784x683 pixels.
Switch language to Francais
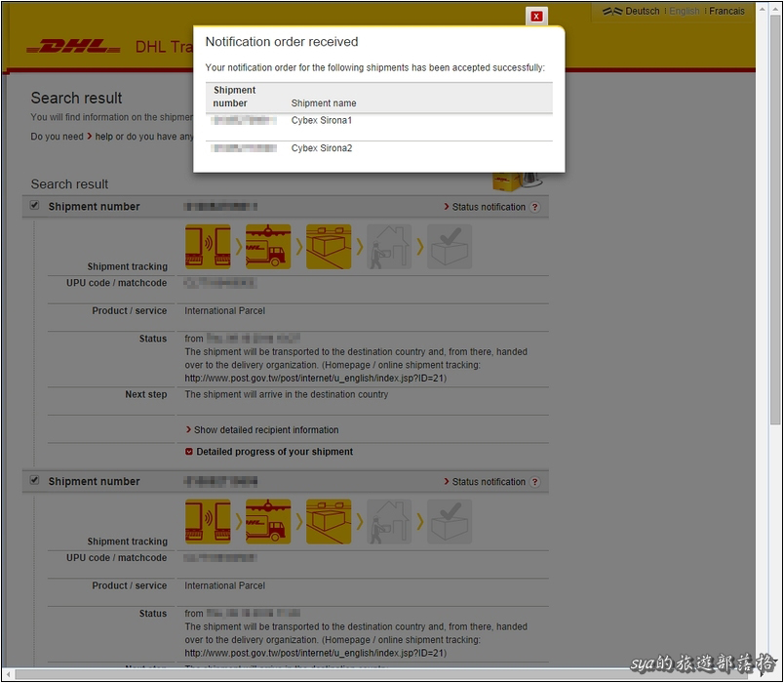[x=726, y=11]
